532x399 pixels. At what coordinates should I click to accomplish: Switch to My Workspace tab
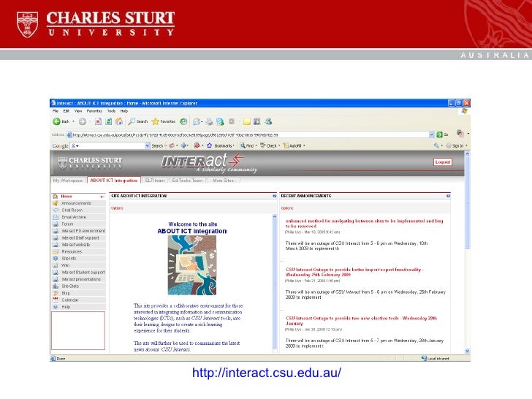tap(68, 180)
